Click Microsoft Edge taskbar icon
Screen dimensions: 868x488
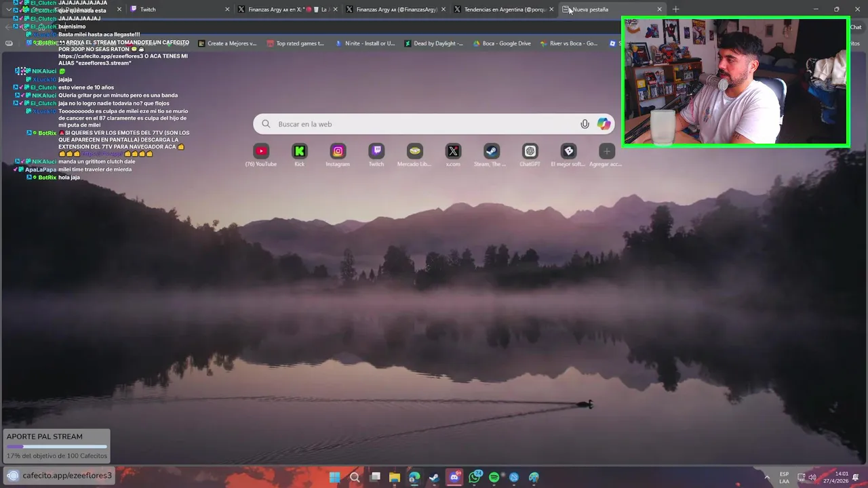click(x=414, y=477)
